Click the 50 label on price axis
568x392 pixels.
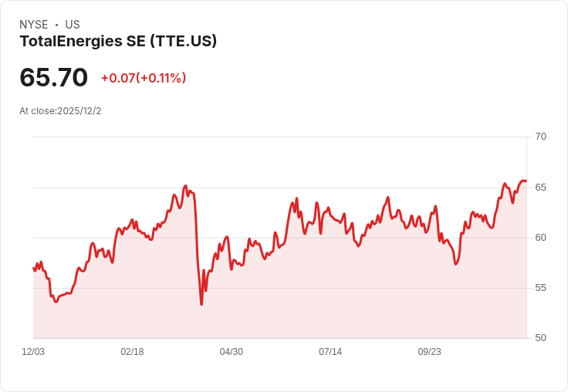pos(540,338)
